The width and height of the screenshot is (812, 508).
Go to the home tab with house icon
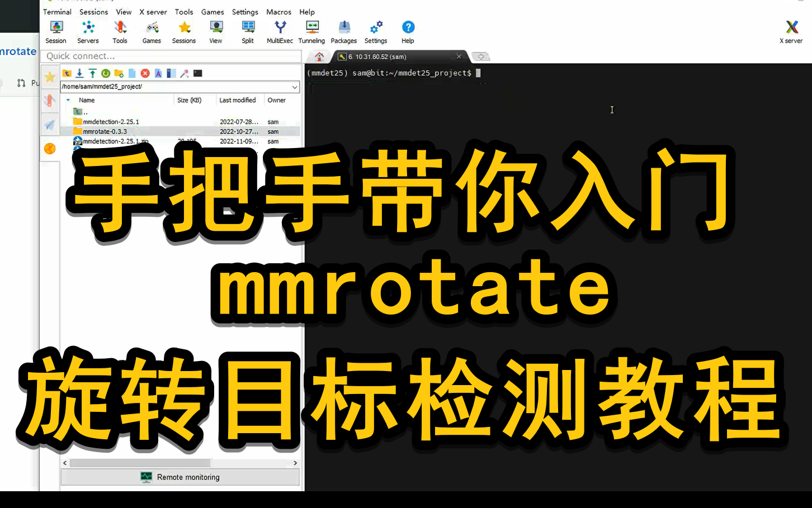point(319,56)
